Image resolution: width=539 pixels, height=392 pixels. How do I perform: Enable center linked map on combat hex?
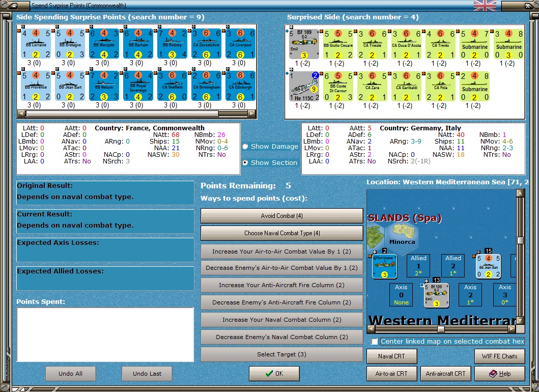point(375,342)
